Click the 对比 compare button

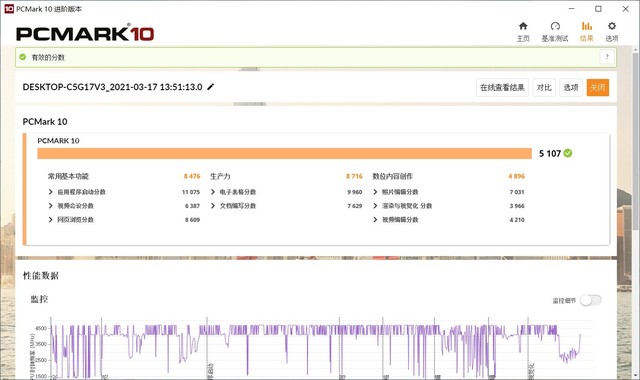pos(544,87)
